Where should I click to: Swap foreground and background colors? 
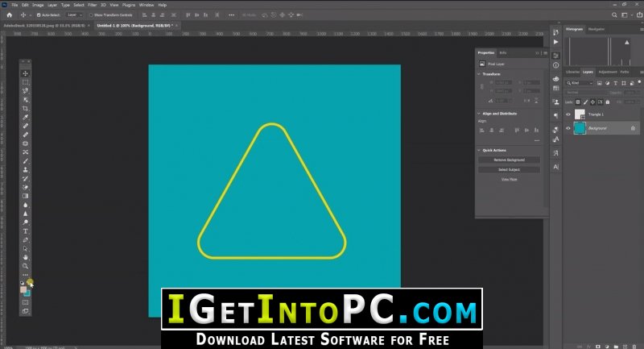[x=30, y=282]
